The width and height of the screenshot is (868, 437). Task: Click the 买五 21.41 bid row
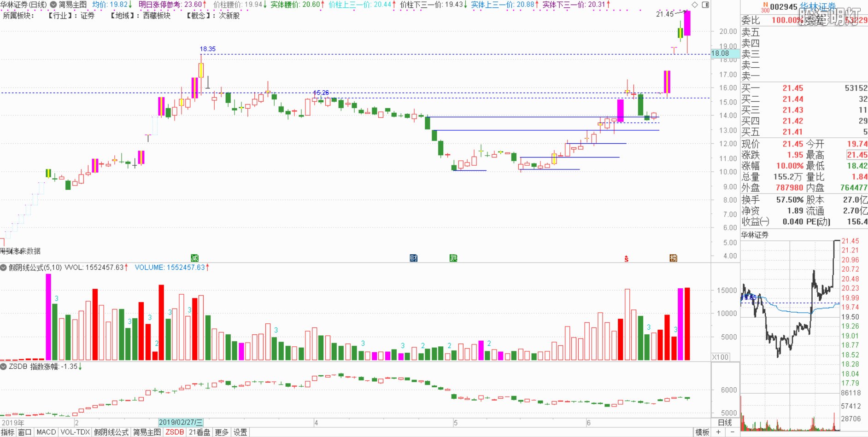[804, 132]
